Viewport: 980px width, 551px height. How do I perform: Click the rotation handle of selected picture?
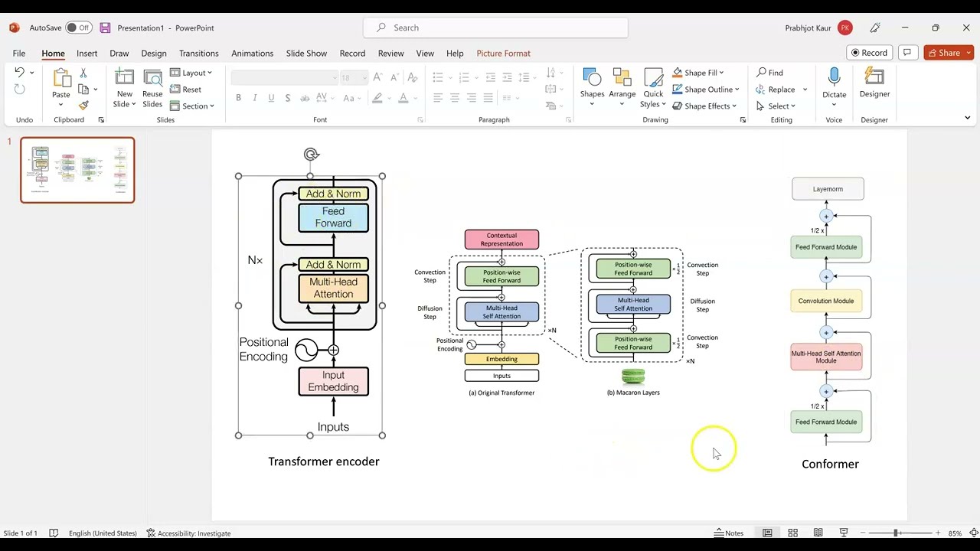pyautogui.click(x=311, y=155)
